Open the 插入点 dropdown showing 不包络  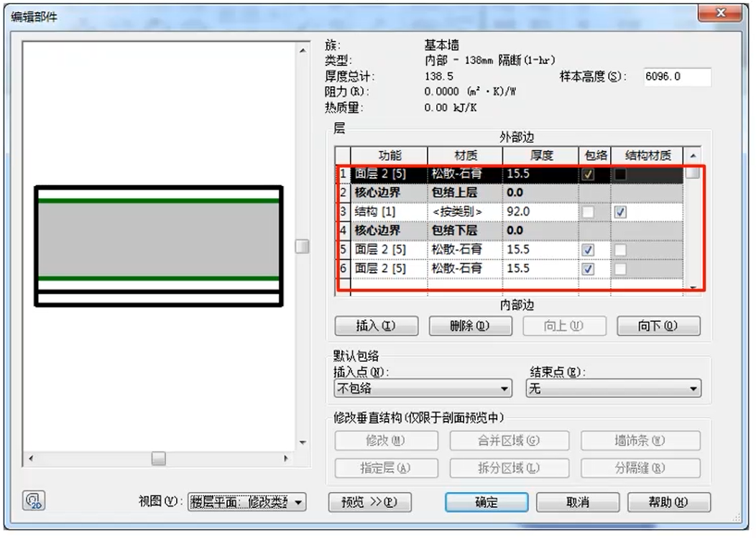point(423,389)
